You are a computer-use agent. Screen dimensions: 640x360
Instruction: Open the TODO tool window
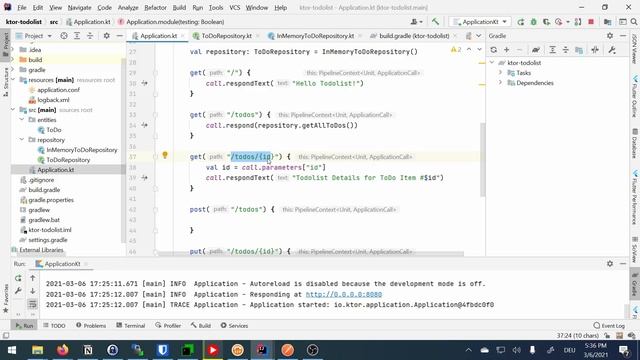[x=54, y=325]
